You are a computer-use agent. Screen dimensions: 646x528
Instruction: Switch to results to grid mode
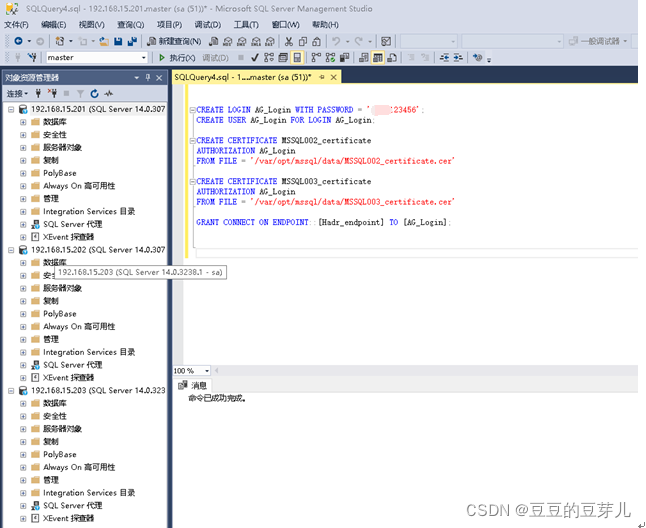pyautogui.click(x=377, y=57)
